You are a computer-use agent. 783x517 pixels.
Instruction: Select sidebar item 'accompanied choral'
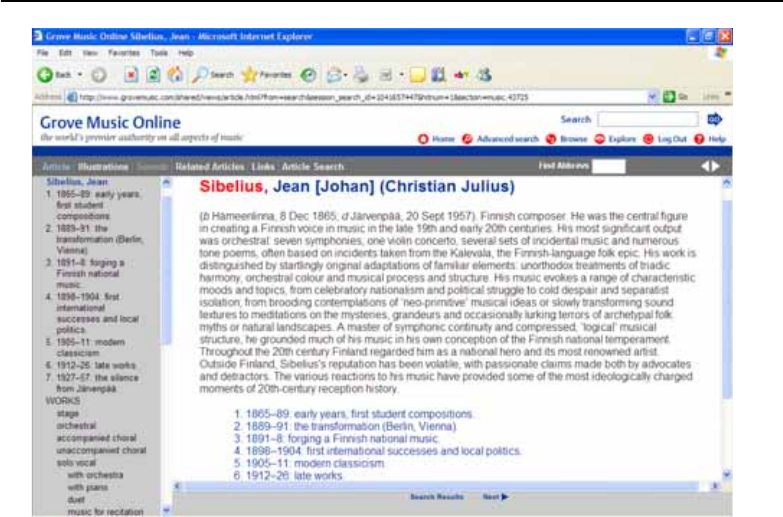[96, 438]
